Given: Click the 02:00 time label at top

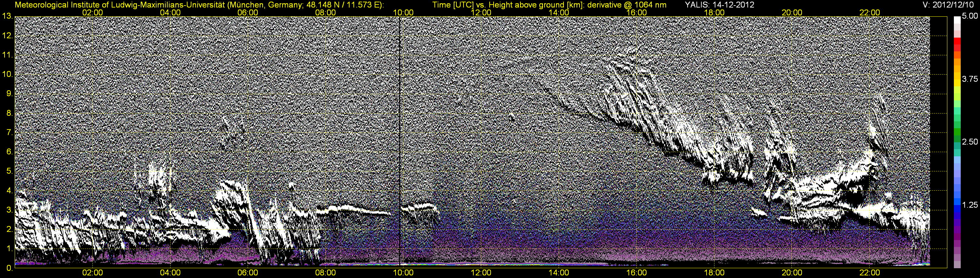Looking at the screenshot, I should 92,12.
